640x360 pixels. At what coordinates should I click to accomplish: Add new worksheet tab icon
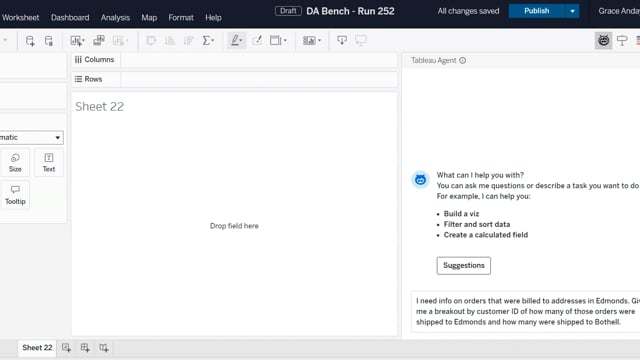[x=66, y=348]
